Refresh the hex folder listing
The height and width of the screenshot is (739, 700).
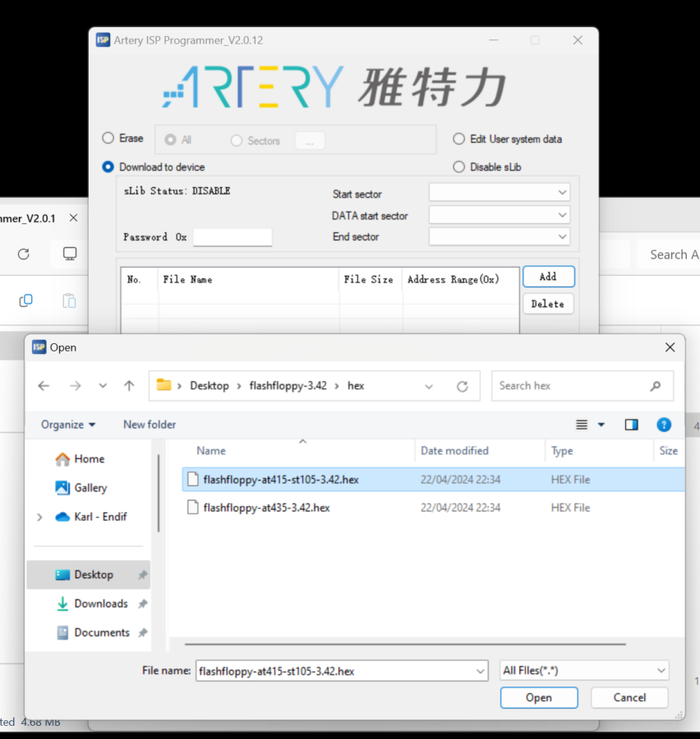463,387
